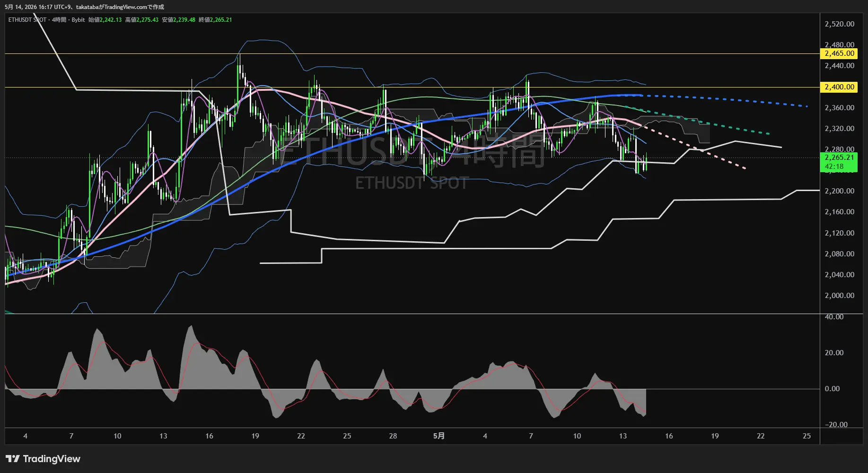The height and width of the screenshot is (473, 868).
Task: Click the takatabaがTradingView.comで作成 credit text
Action: pos(120,7)
